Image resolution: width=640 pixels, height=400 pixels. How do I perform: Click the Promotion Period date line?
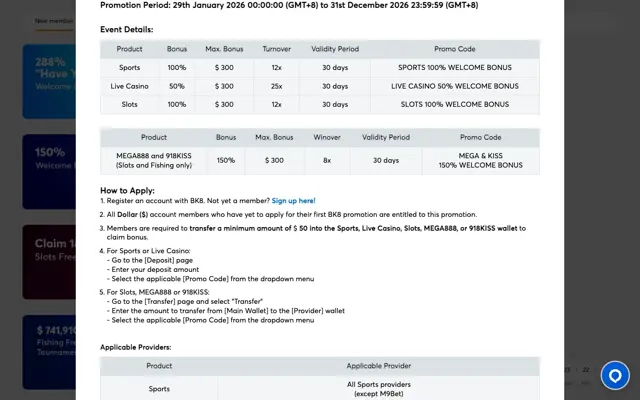pos(289,5)
